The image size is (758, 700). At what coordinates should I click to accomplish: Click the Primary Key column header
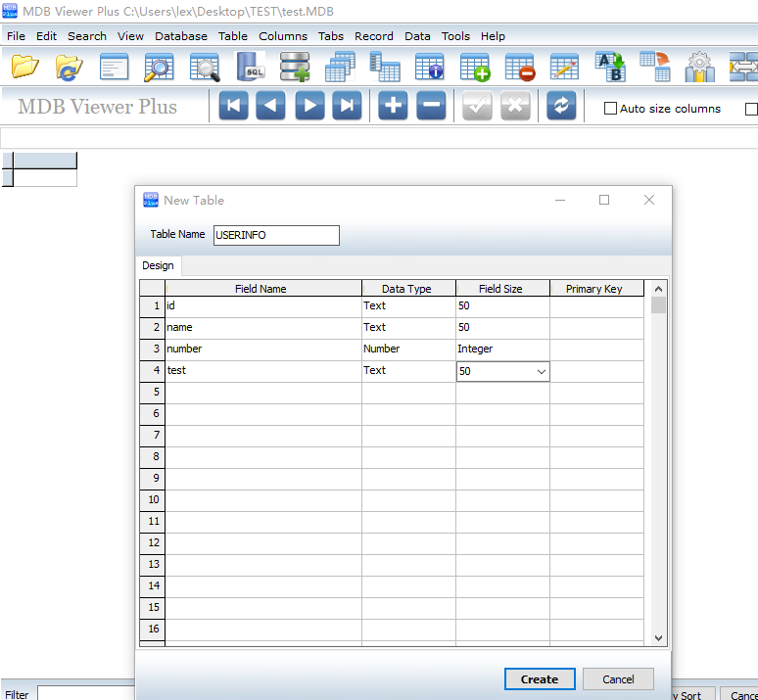596,289
